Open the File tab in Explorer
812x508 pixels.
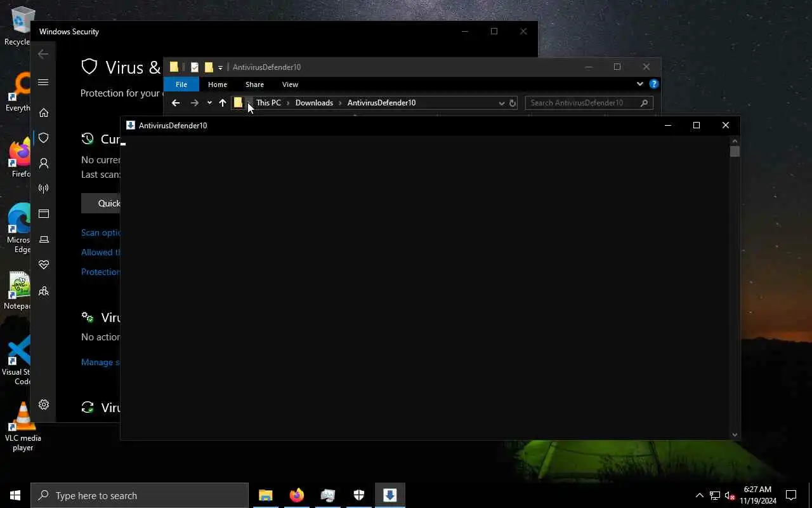point(181,84)
